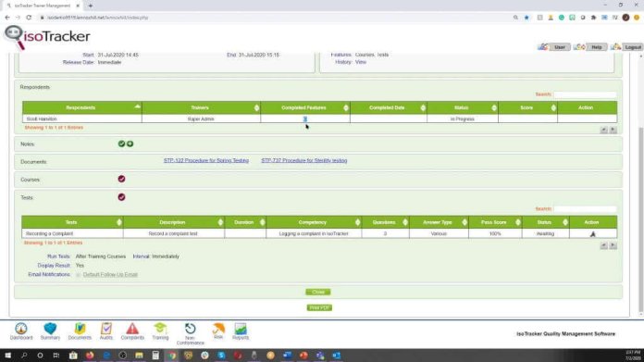Open Windows Start menu

point(7,356)
